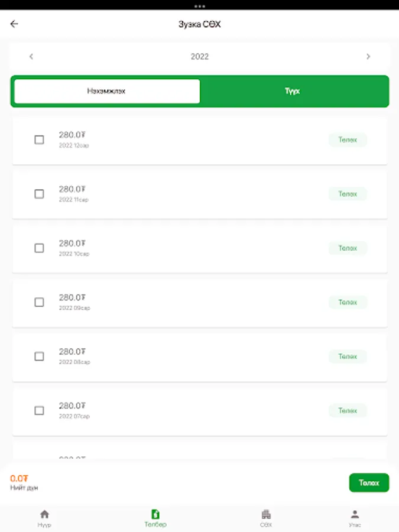The height and width of the screenshot is (532, 399).
Task: Go to previous year with left chevron
Action: 31,57
